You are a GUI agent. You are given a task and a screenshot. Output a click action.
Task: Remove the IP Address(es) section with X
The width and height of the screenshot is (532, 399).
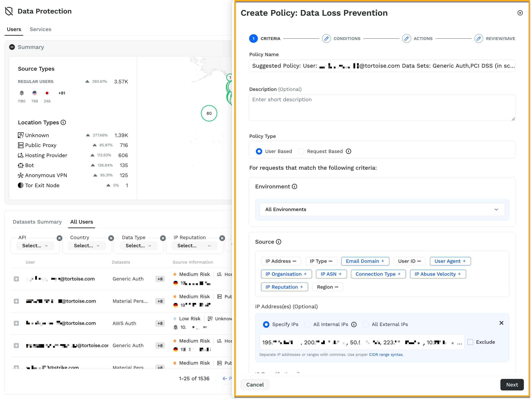click(x=501, y=323)
